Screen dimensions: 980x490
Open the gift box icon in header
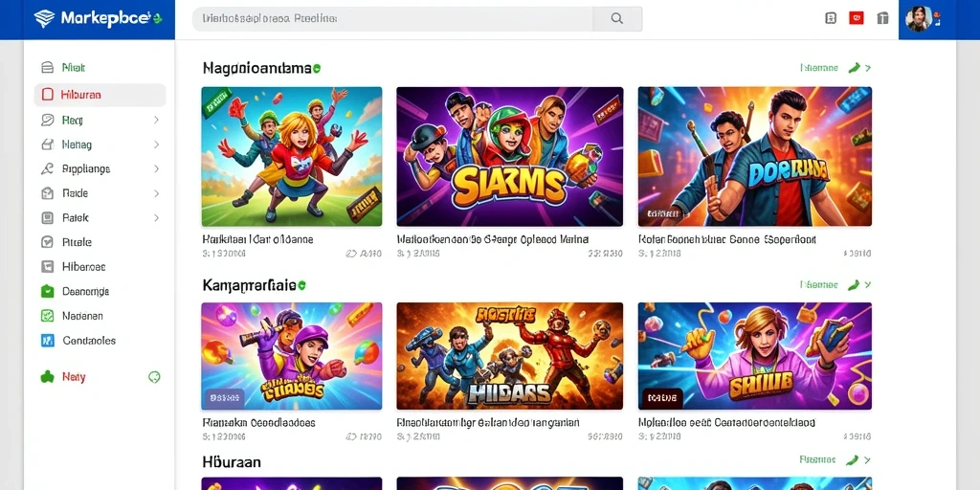tap(882, 18)
